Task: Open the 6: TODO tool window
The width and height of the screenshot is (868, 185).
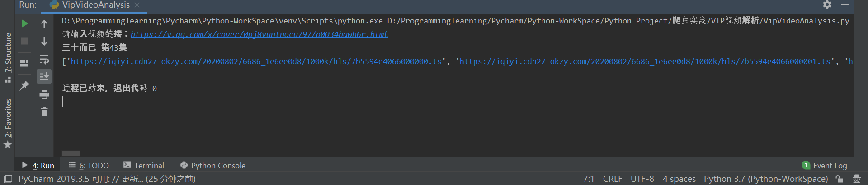Action: point(89,166)
